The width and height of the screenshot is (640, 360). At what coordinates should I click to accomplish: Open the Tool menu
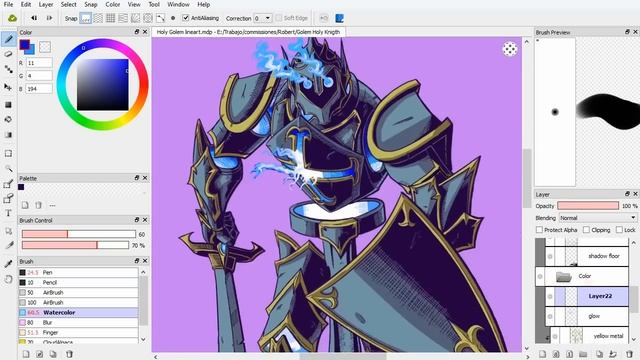click(154, 4)
